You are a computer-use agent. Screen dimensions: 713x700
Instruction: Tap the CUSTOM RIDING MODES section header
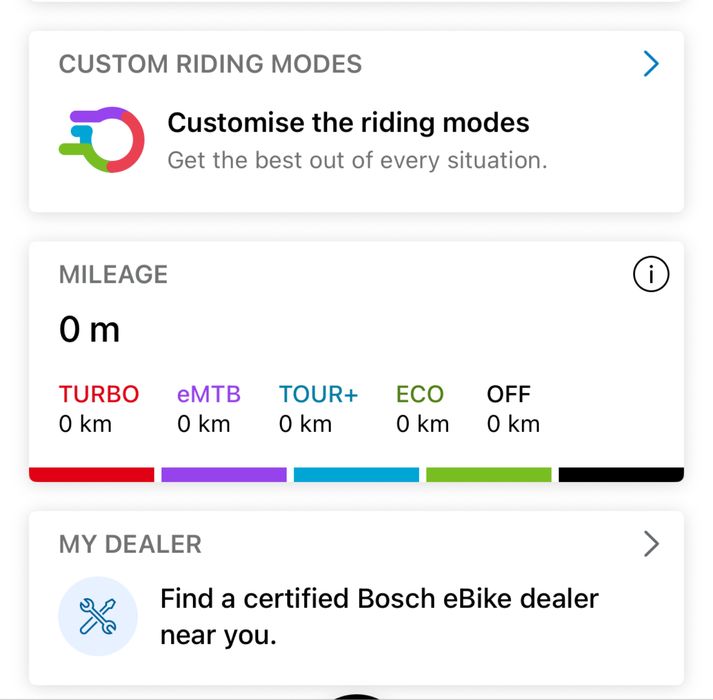click(210, 65)
